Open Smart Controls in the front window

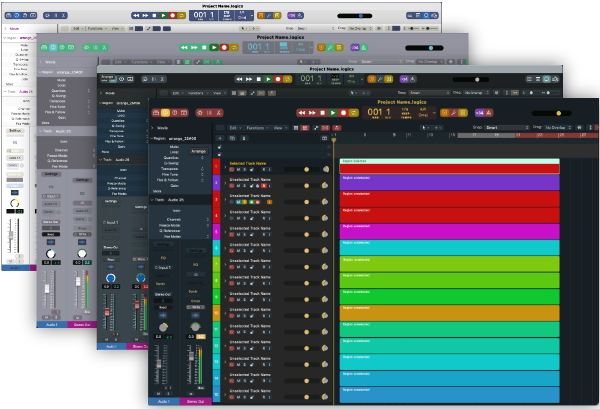(x=200, y=113)
